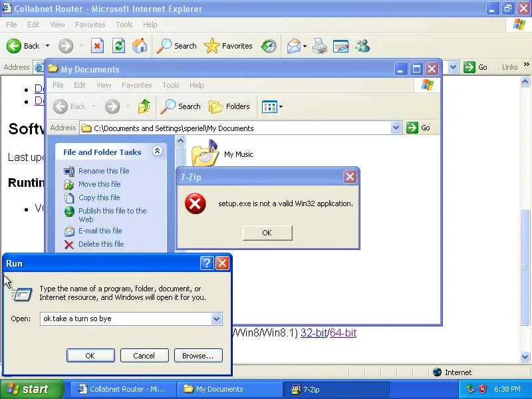Screen dimensions: 532x399
Task: Open Tools menu in Internet Explorer
Action: coord(124,25)
